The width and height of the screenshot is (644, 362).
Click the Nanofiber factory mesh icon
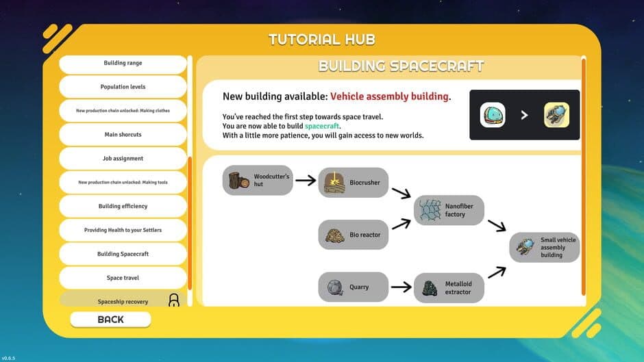430,210
